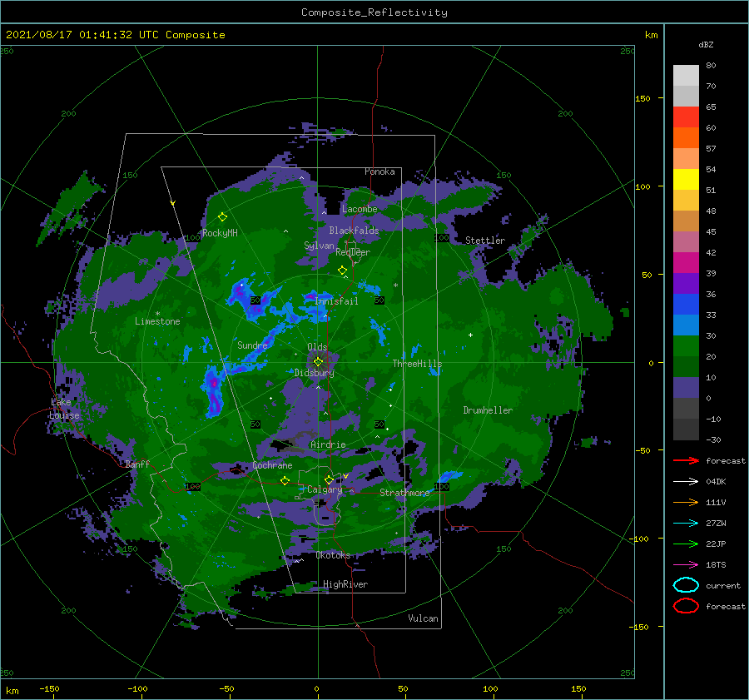The image size is (749, 700).
Task: Select the 0 dBZ slate purple swatch
Action: 686,387
